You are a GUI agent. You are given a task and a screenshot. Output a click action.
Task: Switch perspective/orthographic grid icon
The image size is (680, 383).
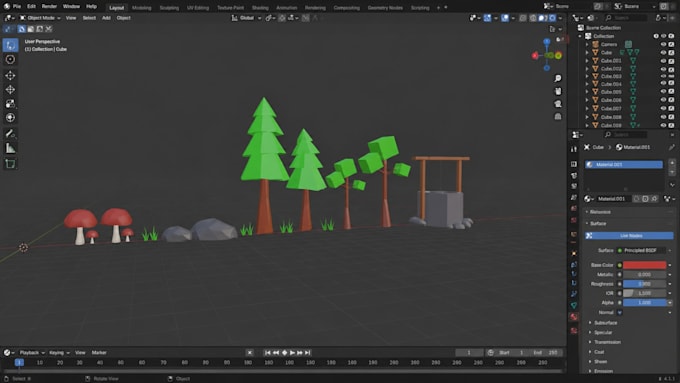tap(558, 116)
